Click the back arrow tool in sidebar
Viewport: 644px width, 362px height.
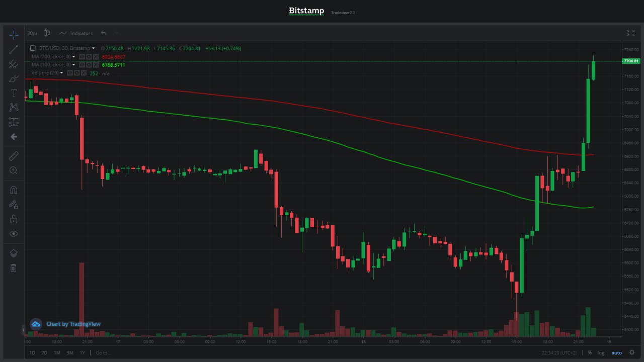[x=14, y=137]
